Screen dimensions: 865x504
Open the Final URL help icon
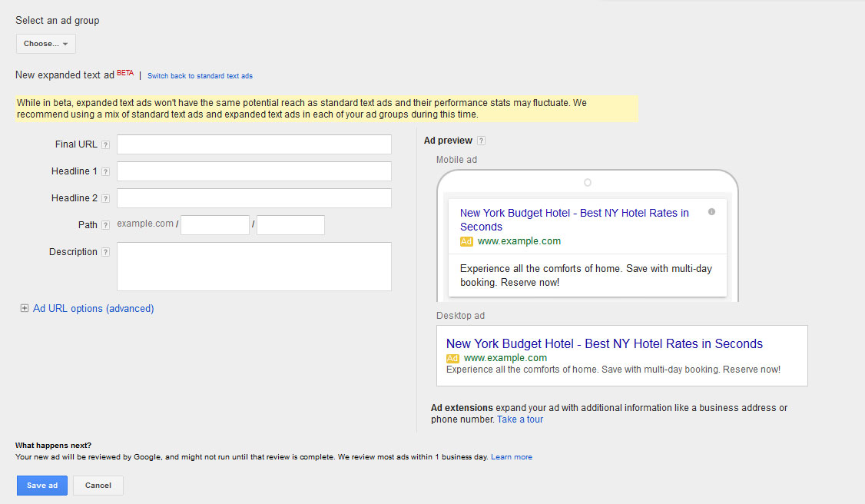click(x=105, y=145)
